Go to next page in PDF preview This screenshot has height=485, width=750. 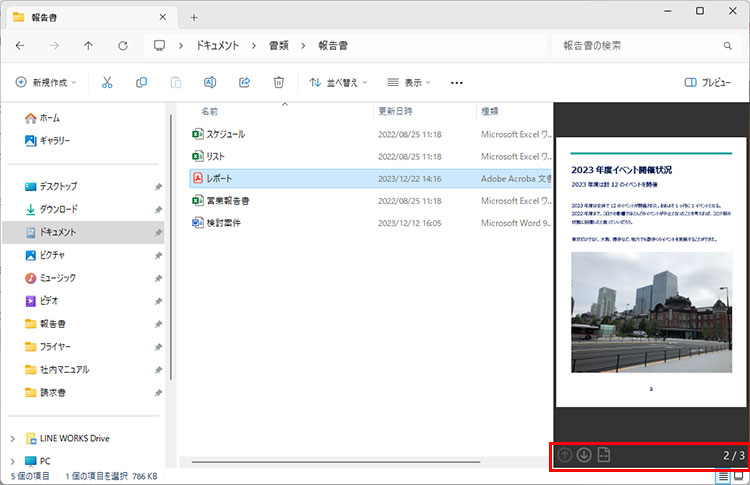pos(584,456)
